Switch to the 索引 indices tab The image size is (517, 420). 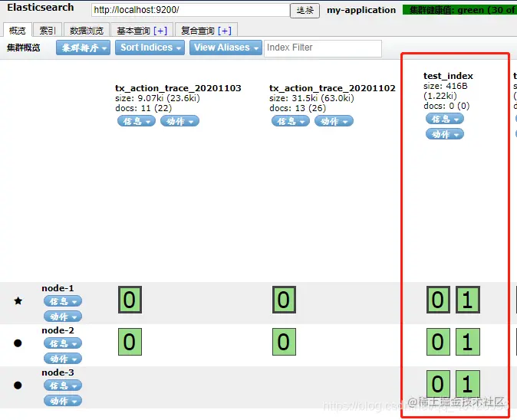[x=48, y=31]
